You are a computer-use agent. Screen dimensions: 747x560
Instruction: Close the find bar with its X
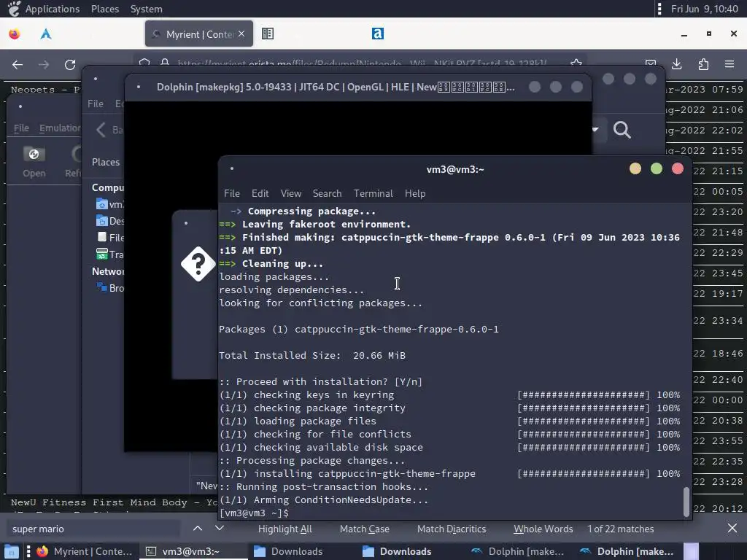tap(732, 528)
